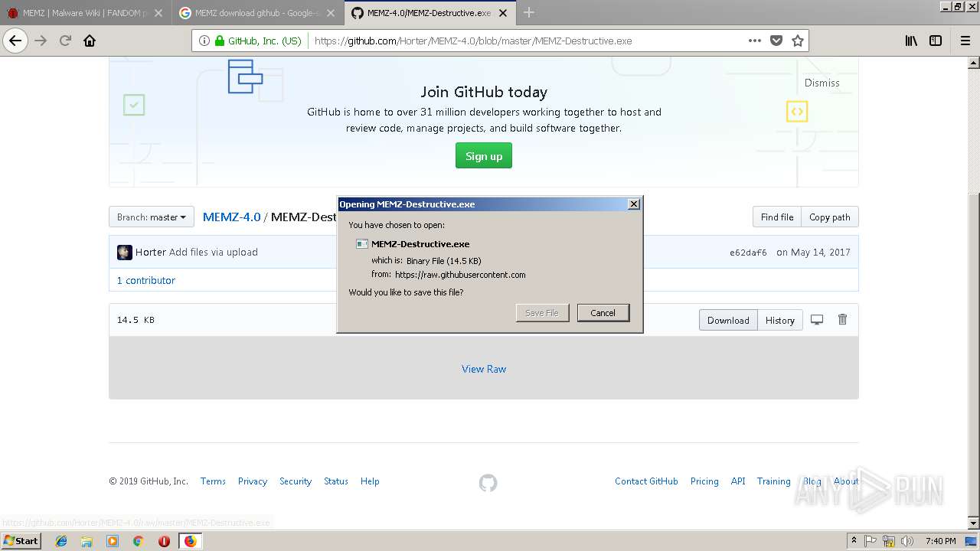This screenshot has height=551, width=980.
Task: Click the desktop monitor icon beside History
Action: pos(817,320)
